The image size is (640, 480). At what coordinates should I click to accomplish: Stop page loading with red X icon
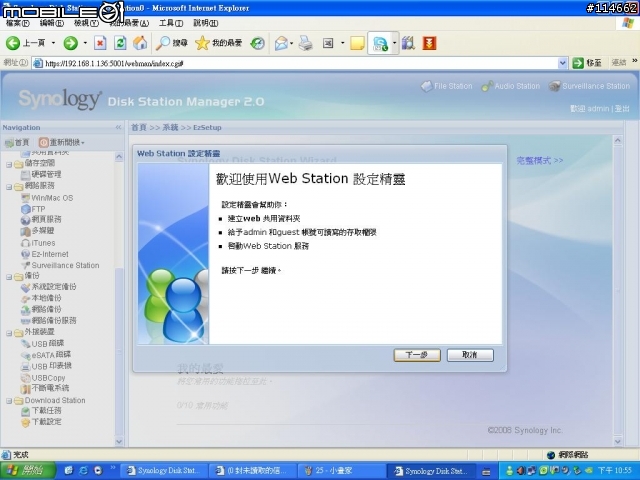pyautogui.click(x=100, y=43)
